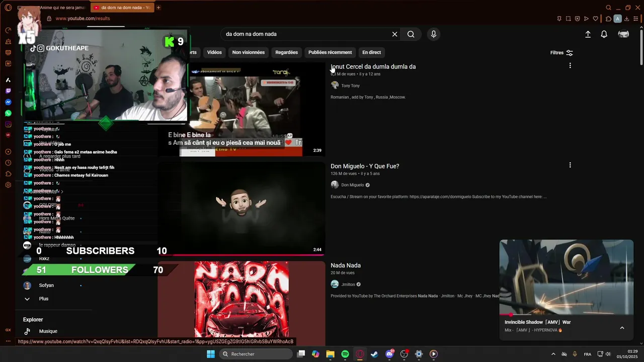Select the Non visionnées filter chip
This screenshot has height=362, width=644.
pos(249,52)
